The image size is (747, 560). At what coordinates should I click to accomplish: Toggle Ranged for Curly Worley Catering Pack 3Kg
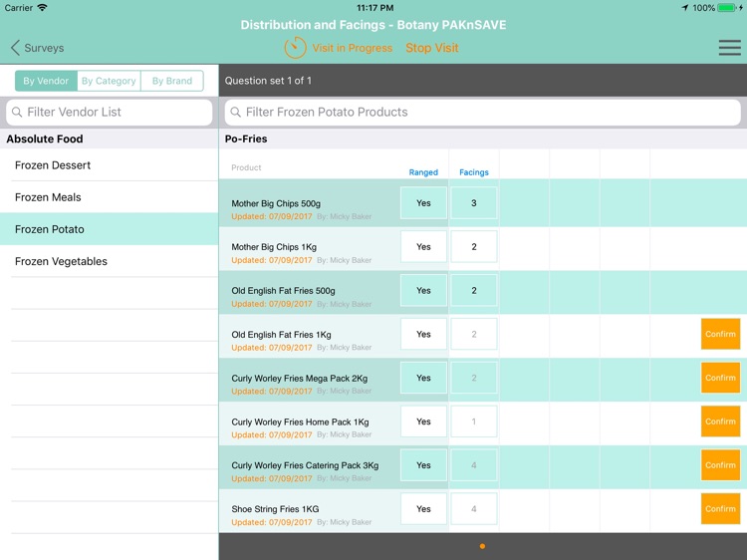point(423,465)
